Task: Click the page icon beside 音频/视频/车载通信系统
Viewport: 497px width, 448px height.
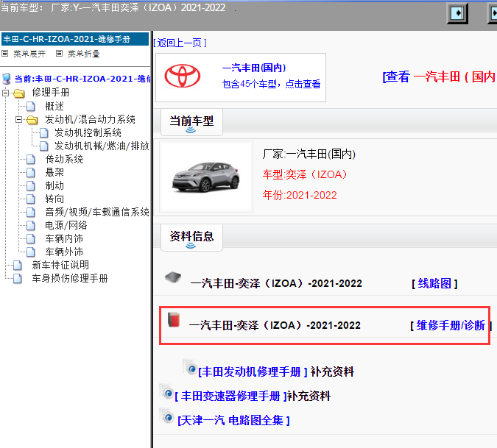Action: coord(31,212)
